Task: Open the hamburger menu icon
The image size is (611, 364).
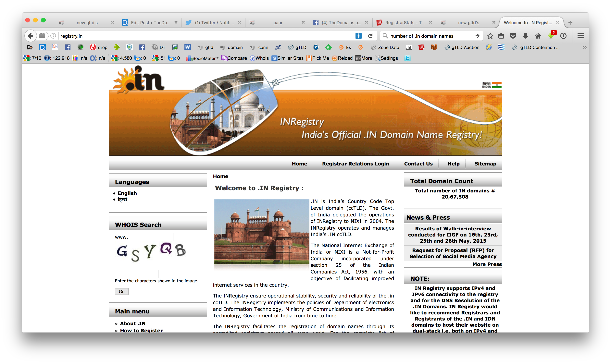Action: coord(580,36)
